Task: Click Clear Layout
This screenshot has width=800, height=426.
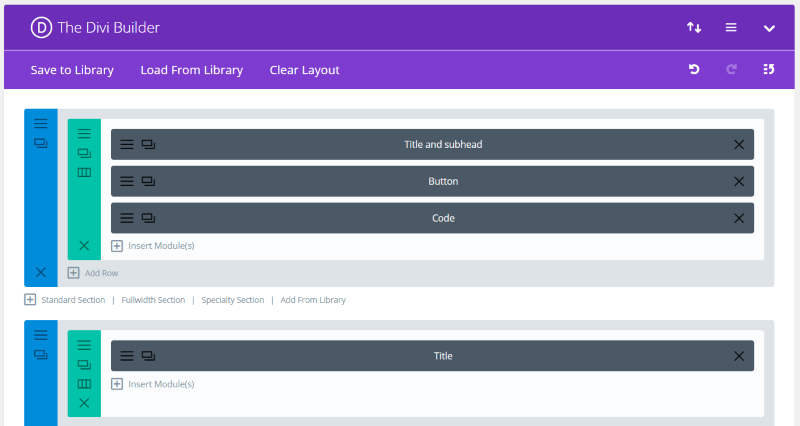Action: pos(305,70)
